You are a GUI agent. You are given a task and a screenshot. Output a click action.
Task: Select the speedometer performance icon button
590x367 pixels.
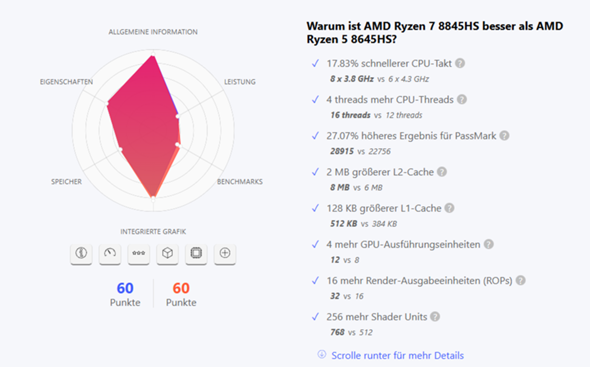110,253
